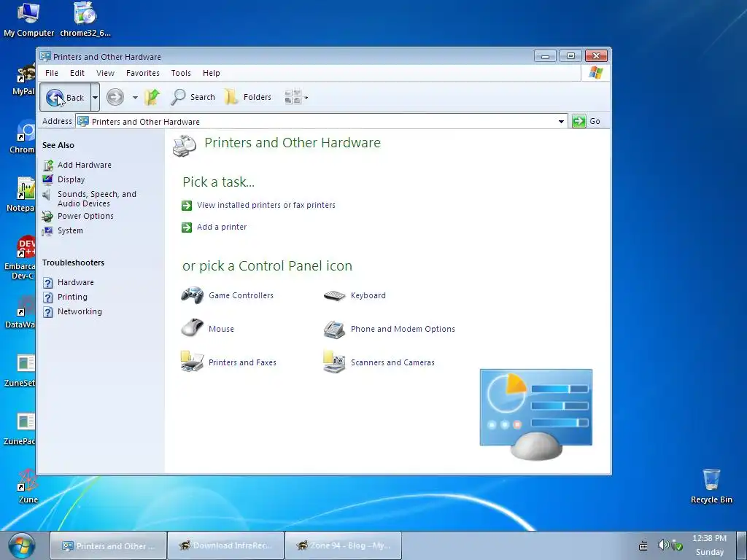Click the Printers and Faxes link text

pyautogui.click(x=242, y=363)
